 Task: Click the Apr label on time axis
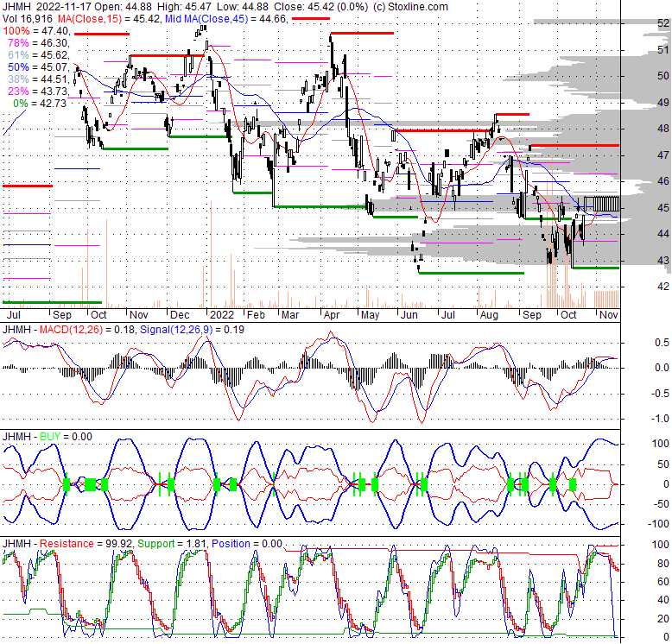(332, 315)
